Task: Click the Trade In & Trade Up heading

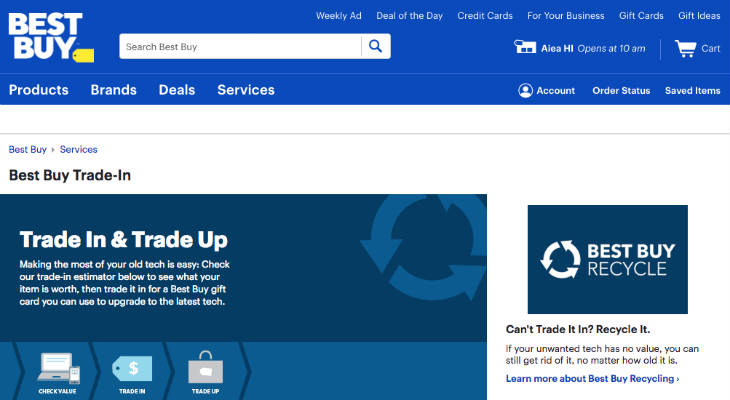Action: 123,240
